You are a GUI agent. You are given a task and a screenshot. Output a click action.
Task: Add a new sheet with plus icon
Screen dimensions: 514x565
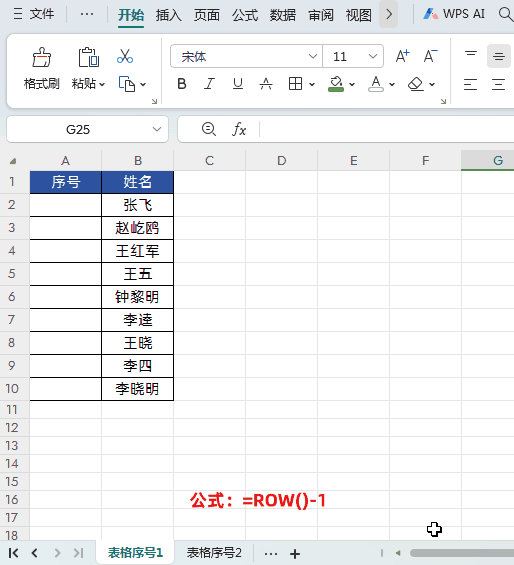(x=295, y=553)
